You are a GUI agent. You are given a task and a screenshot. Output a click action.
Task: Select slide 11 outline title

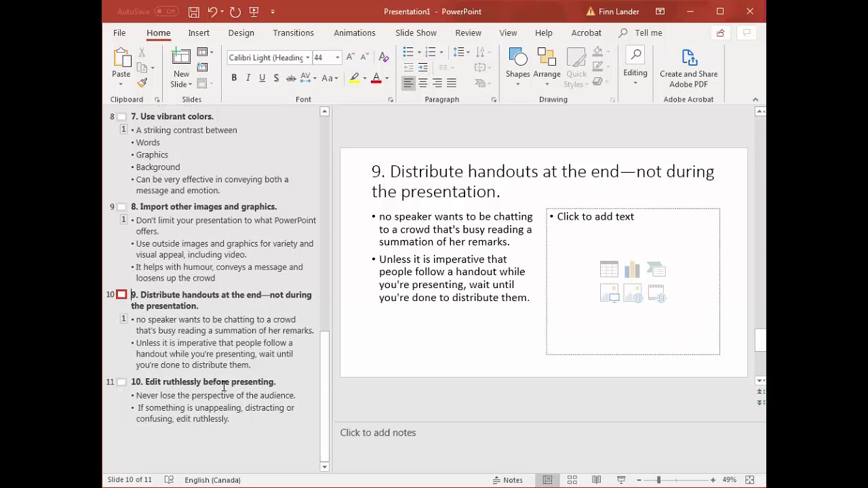point(203,382)
